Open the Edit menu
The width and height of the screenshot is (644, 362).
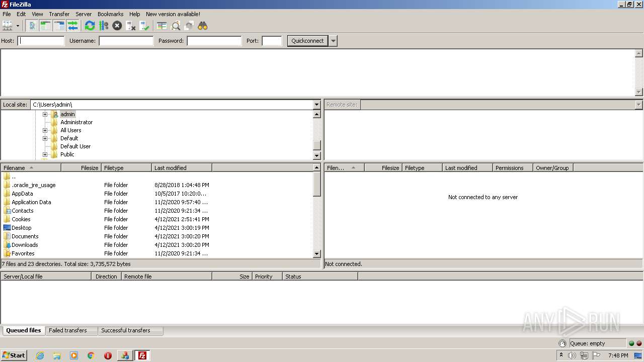[21, 14]
